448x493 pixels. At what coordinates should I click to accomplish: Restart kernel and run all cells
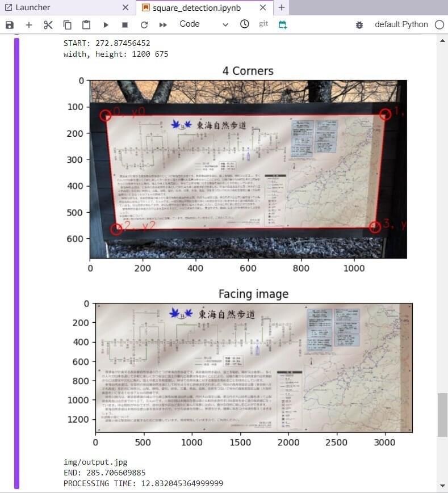point(163,25)
